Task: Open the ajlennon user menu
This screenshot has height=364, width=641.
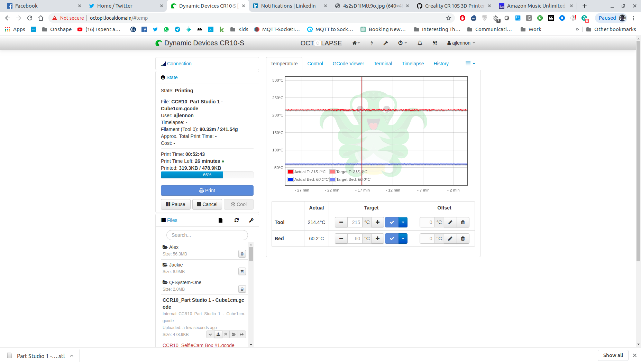Action: pos(461,43)
